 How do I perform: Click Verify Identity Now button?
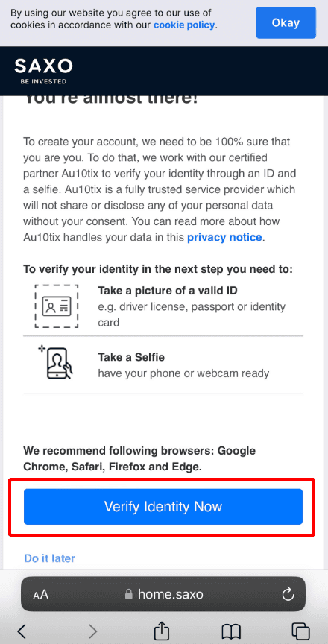pyautogui.click(x=163, y=506)
